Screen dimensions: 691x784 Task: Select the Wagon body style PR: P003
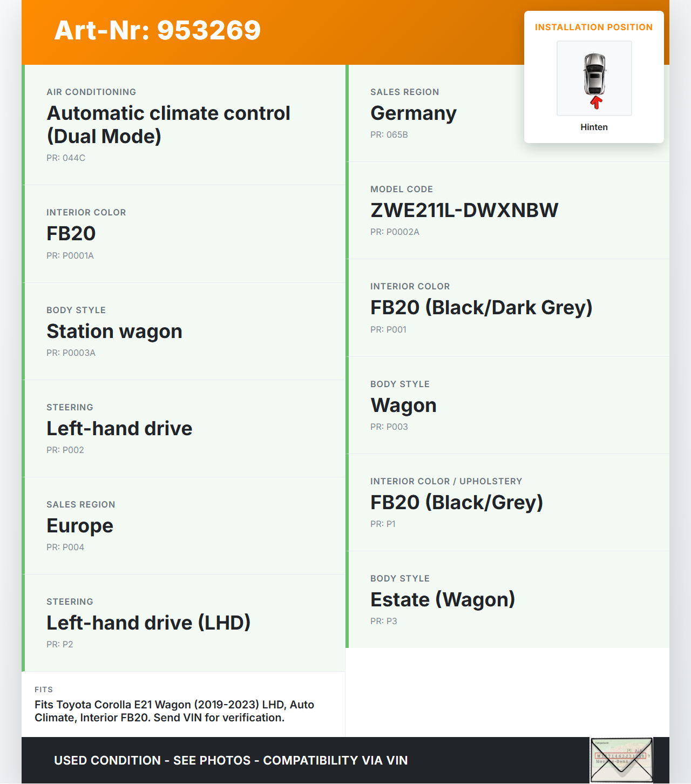[x=403, y=405]
